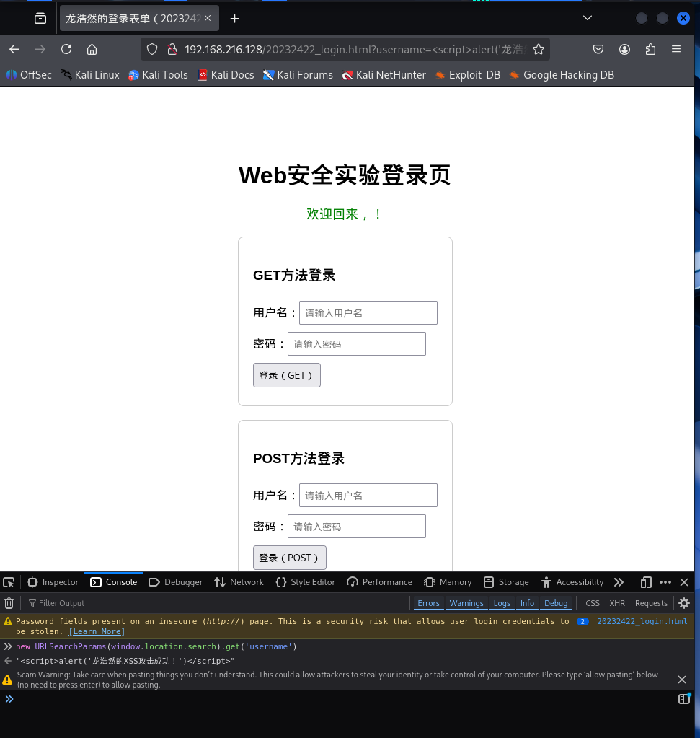Open the Kali Forums bookmark

[x=298, y=75]
